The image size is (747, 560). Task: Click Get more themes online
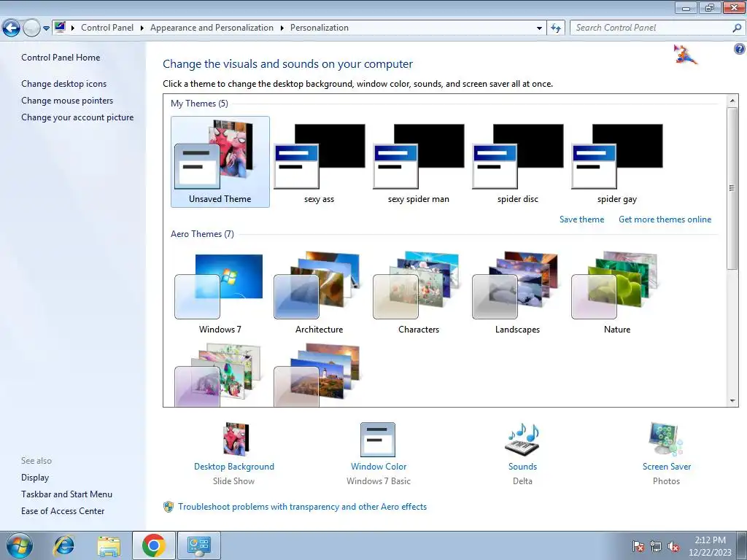tap(665, 219)
